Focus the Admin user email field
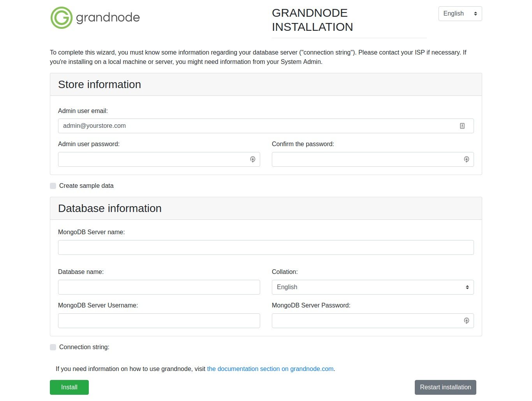The image size is (532, 401). tap(257, 126)
